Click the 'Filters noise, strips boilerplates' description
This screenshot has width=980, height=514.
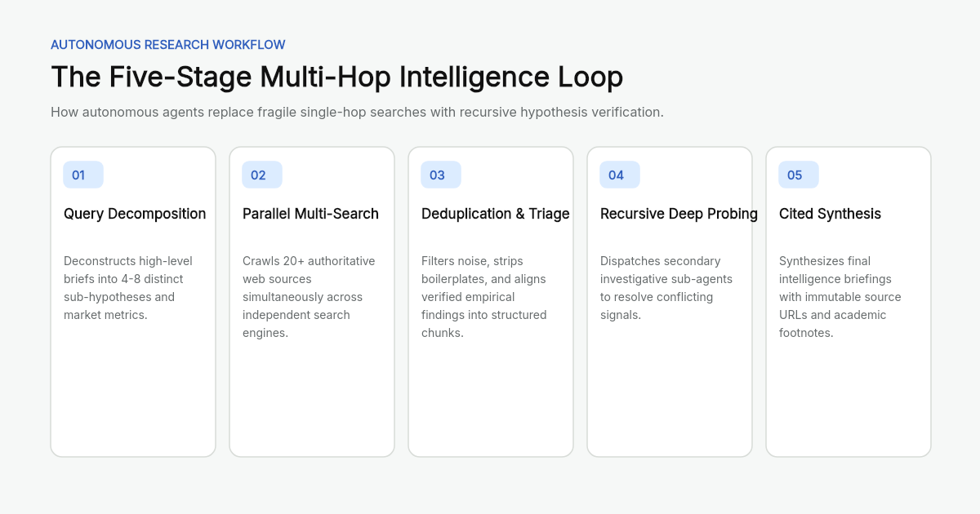tap(484, 297)
